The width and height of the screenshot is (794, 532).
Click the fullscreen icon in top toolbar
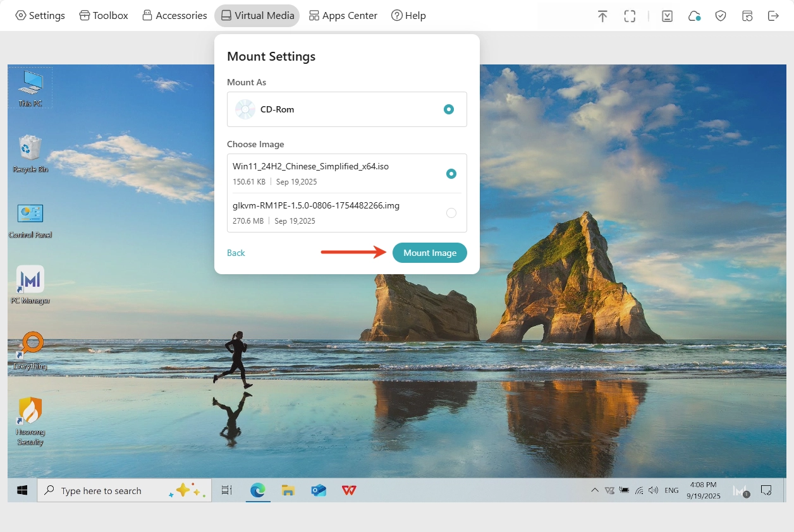(x=630, y=16)
